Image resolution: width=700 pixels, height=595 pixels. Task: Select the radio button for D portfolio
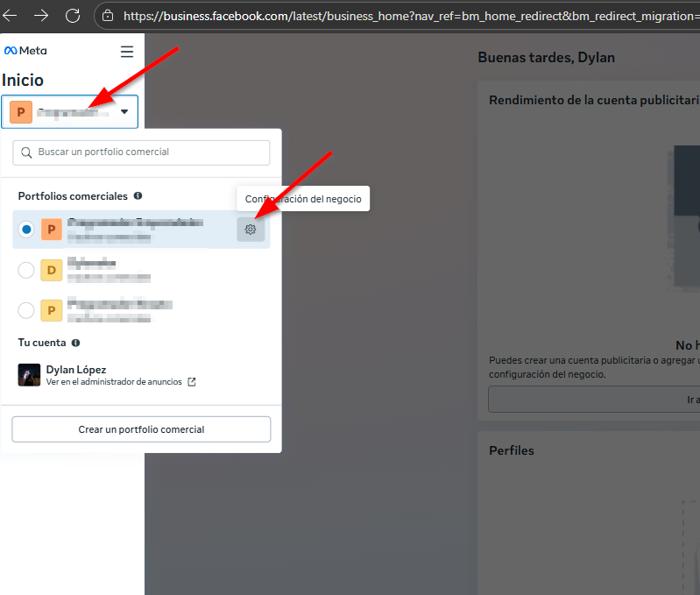click(26, 270)
